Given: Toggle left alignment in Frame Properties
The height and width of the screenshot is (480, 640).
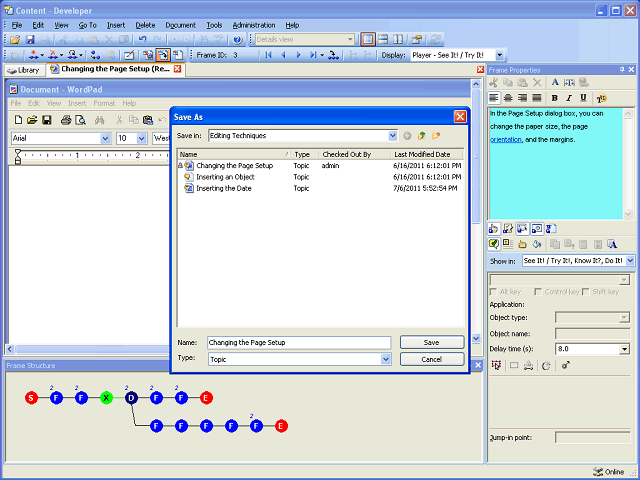Looking at the screenshot, I should (494, 98).
